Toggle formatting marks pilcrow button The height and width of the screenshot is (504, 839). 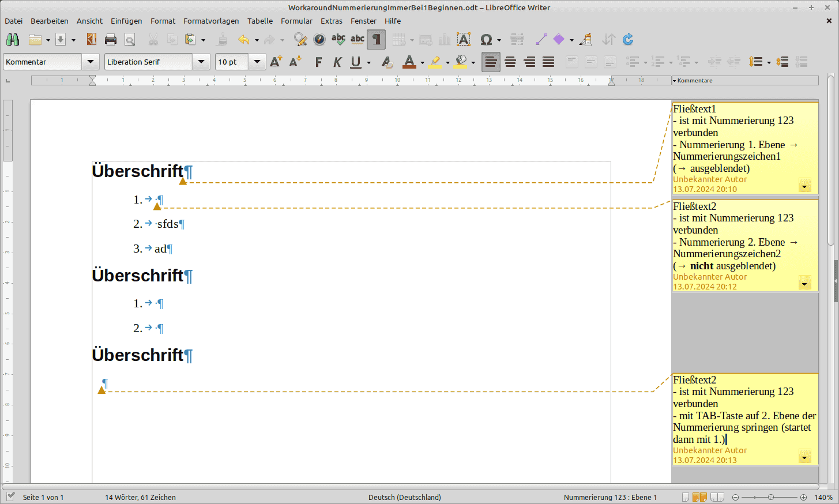[376, 39]
